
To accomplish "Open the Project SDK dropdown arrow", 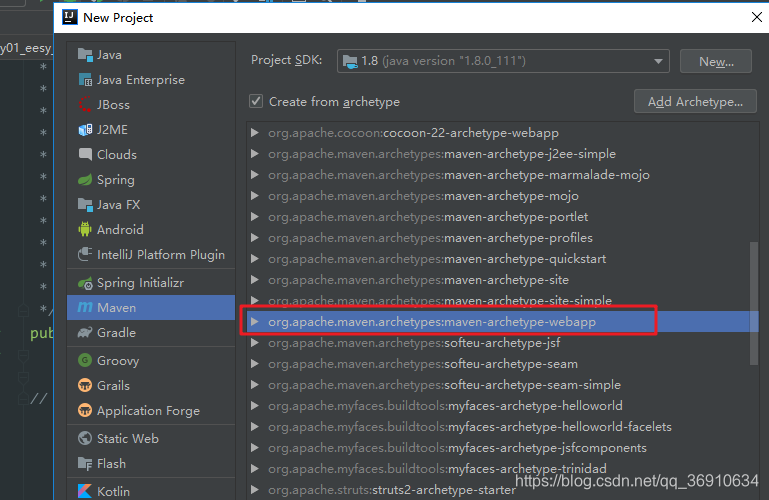I will pyautogui.click(x=658, y=61).
